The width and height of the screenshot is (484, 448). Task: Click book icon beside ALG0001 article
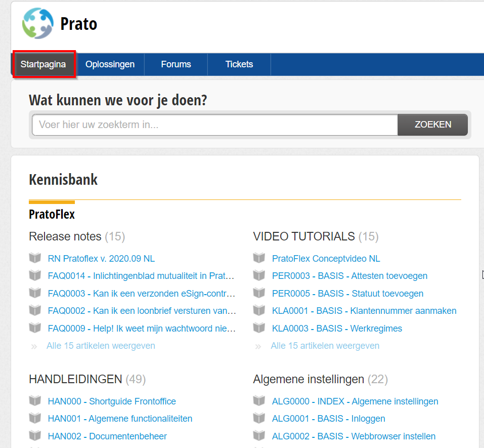pos(259,418)
